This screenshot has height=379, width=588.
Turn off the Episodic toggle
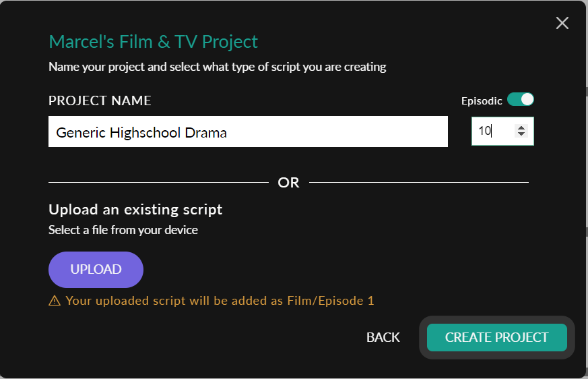[x=521, y=100]
